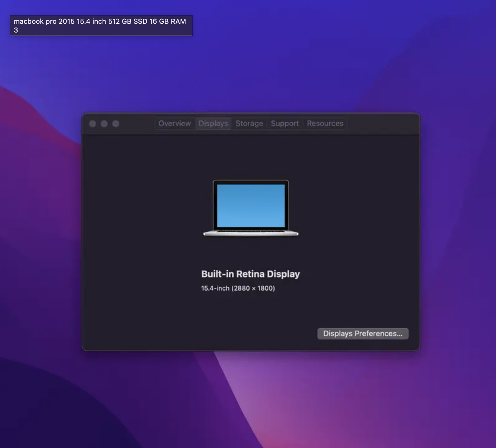
Task: Click the blue screen of the MacBook icon
Action: [251, 205]
